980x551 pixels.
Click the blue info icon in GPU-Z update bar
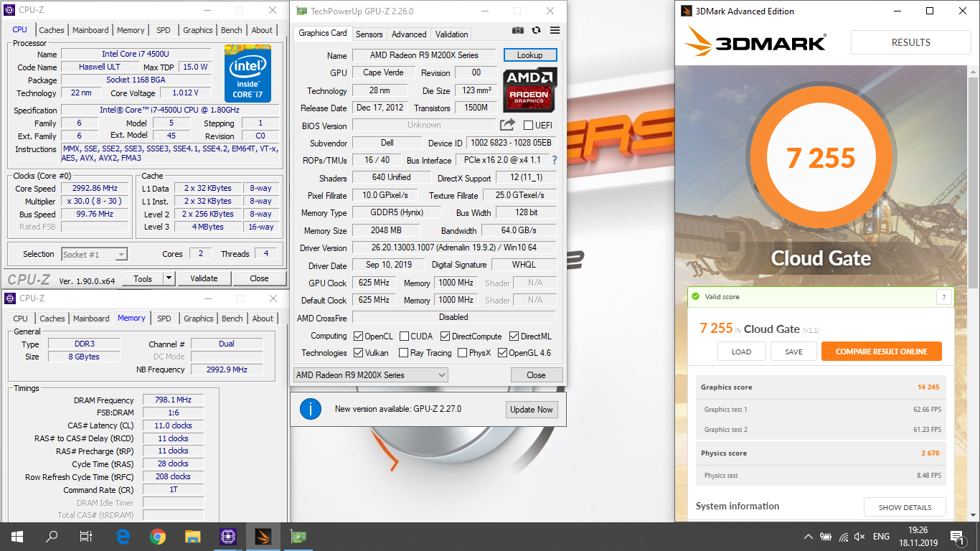pyautogui.click(x=310, y=409)
